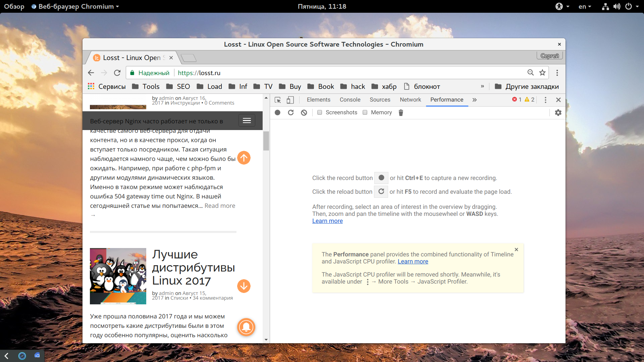Dismiss the Performance panel info notice
The height and width of the screenshot is (362, 644).
(x=517, y=250)
